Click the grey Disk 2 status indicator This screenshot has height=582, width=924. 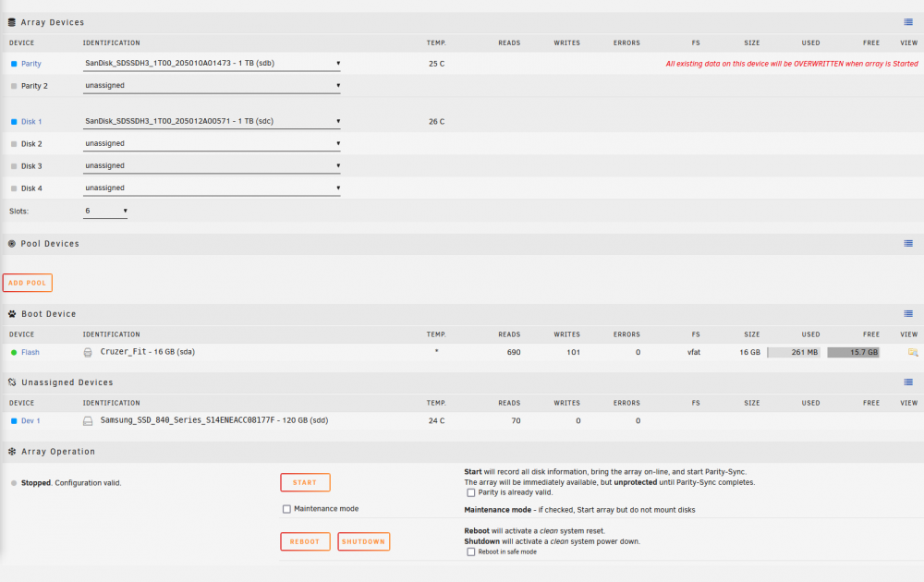[14, 144]
